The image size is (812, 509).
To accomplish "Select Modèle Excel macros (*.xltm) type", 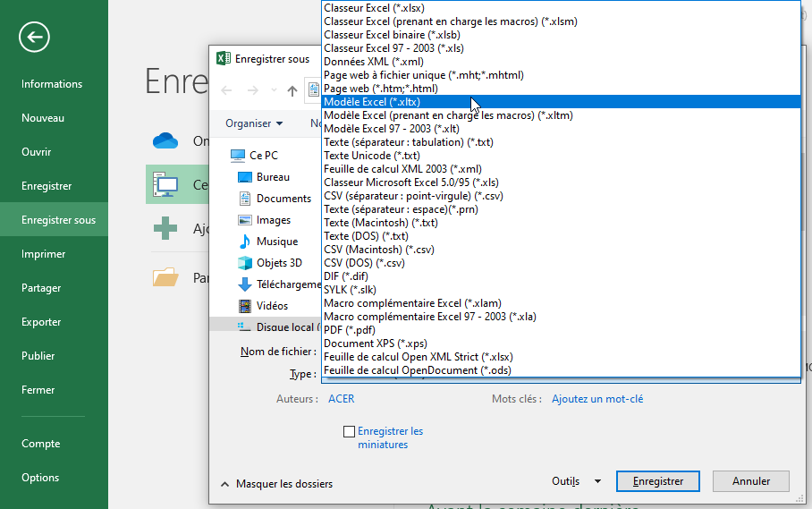I will (561, 115).
